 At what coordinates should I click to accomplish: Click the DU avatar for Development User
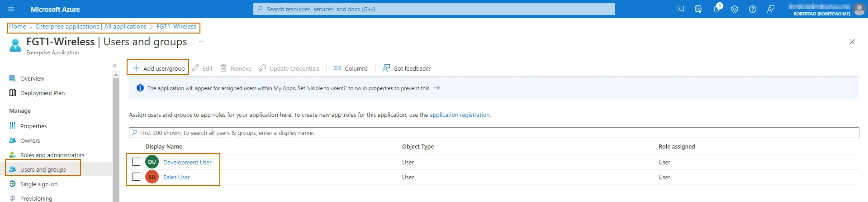152,162
